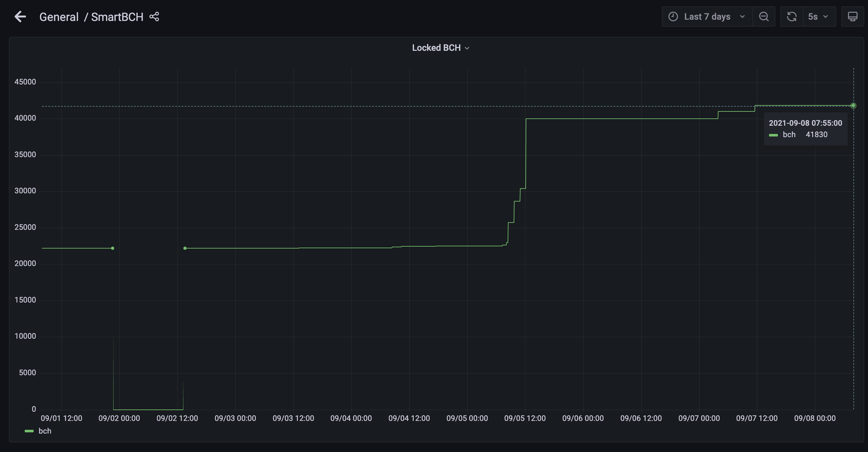Screen dimensions: 868x452
Task: Go back using the left arrow icon
Action: point(20,17)
